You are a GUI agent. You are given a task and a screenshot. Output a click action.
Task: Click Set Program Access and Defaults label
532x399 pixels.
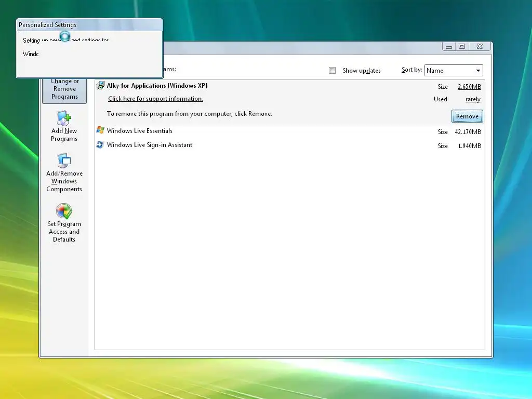(x=64, y=231)
